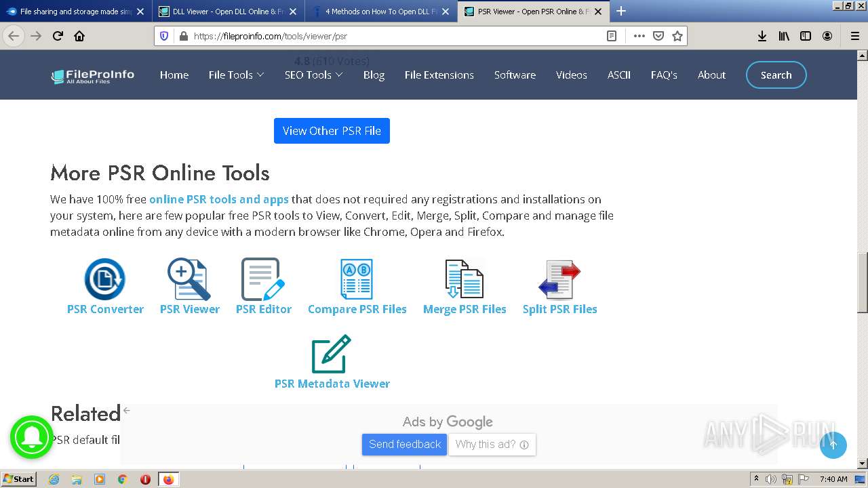Screen dimensions: 868x488
Task: Click the Split PSR Files icon
Action: [559, 279]
